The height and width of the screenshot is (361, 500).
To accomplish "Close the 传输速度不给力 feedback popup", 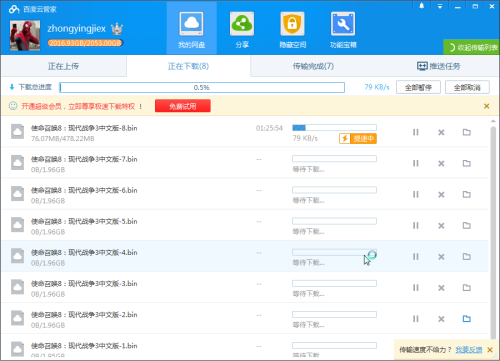I will (490, 350).
